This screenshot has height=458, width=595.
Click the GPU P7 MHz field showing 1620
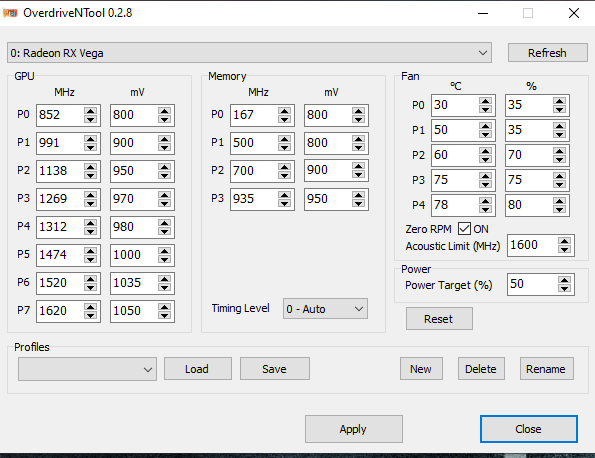click(x=60, y=311)
